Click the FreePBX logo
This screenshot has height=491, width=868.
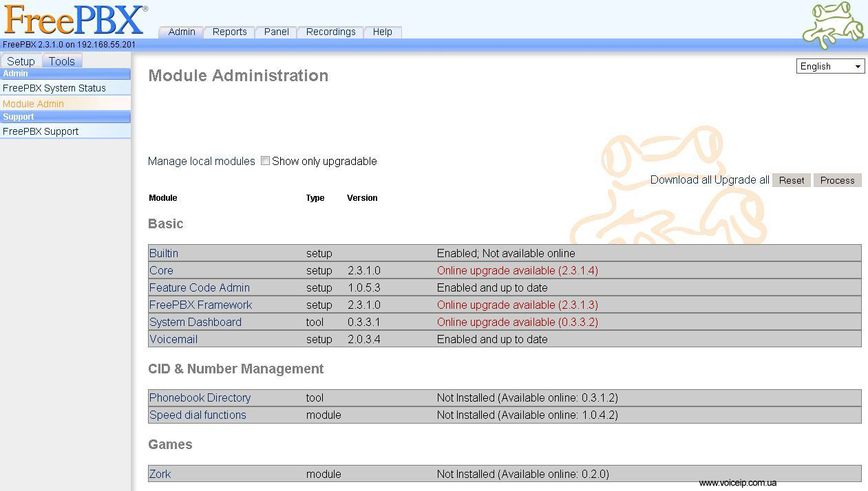point(75,19)
